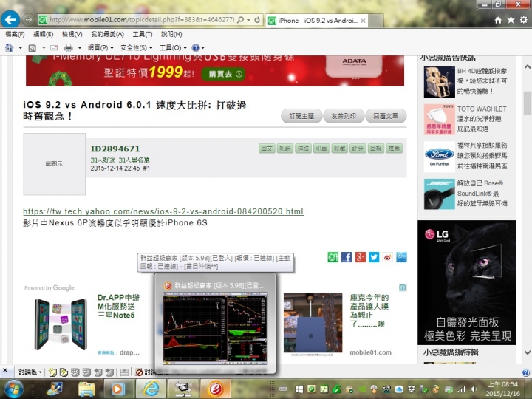Open the 檔案(F) menu
Image resolution: width=532 pixels, height=399 pixels.
(15, 34)
